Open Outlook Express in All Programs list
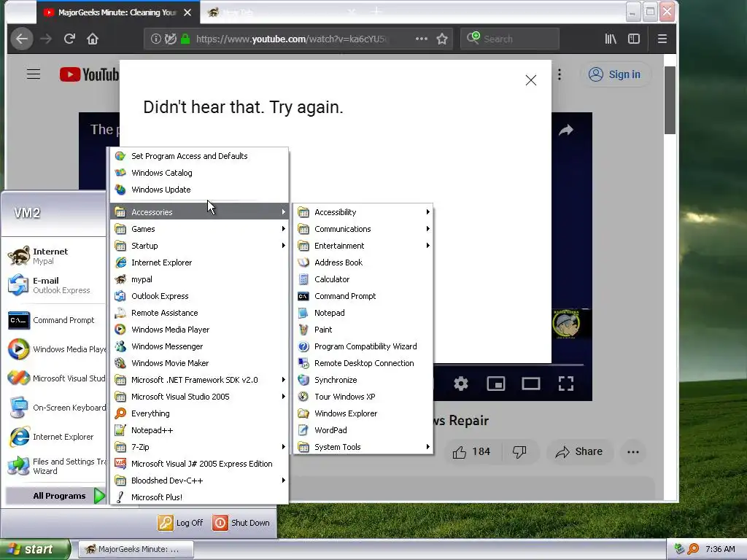 point(199,296)
